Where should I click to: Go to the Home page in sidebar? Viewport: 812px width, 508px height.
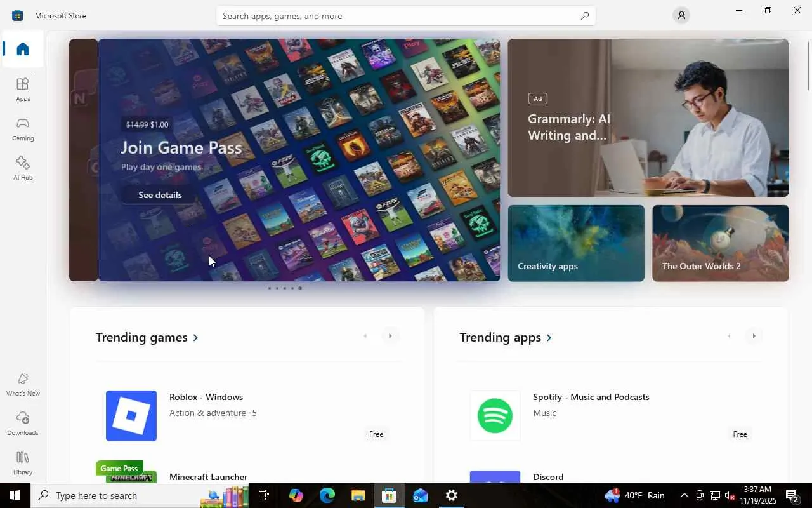(23, 49)
